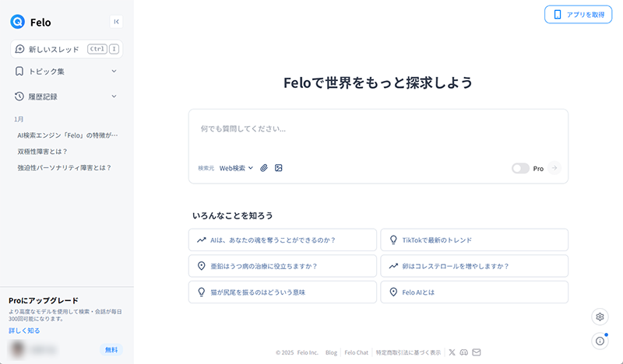Open the トピック集 bookmark menu item
The width and height of the screenshot is (623, 364).
coord(66,72)
